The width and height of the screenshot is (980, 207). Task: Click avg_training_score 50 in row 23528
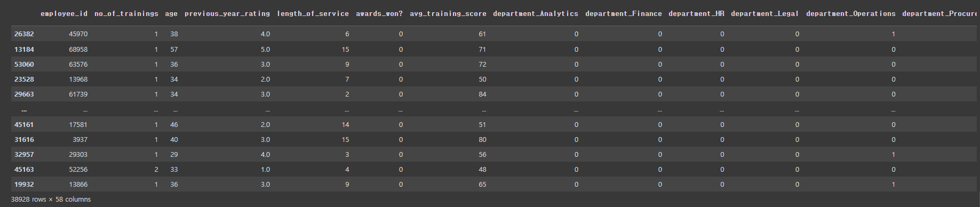click(482, 79)
